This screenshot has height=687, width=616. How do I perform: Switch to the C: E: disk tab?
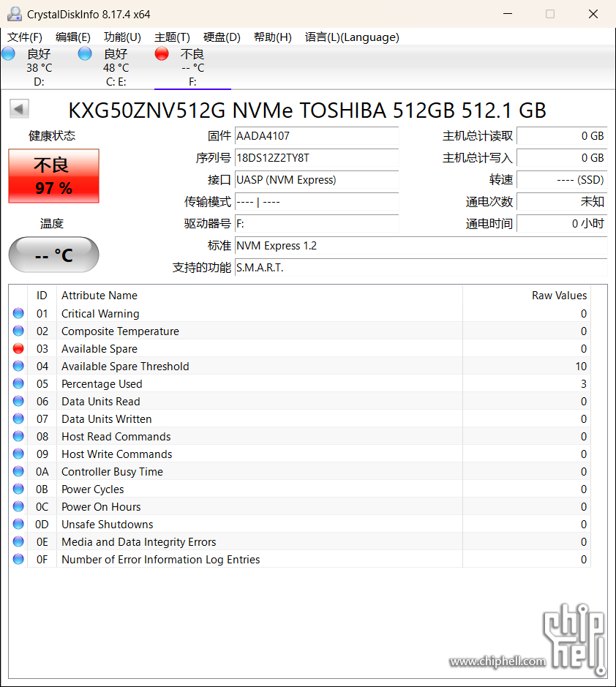tap(116, 67)
